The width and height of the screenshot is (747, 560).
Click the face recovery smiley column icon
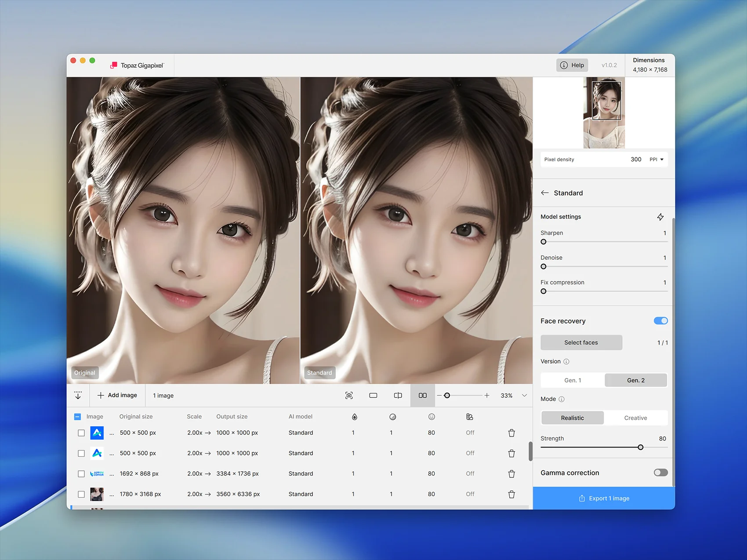pos(432,417)
